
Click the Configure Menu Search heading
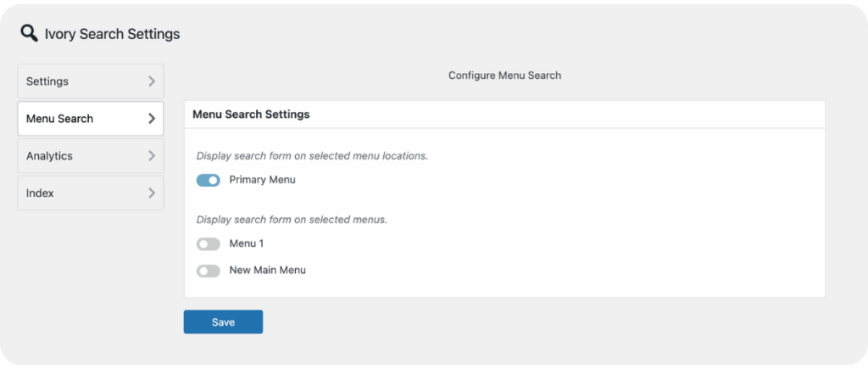(x=505, y=75)
